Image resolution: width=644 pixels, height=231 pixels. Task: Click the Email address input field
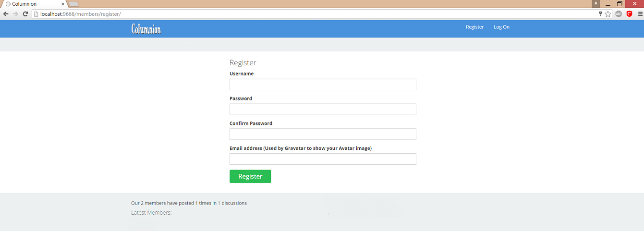pyautogui.click(x=323, y=159)
